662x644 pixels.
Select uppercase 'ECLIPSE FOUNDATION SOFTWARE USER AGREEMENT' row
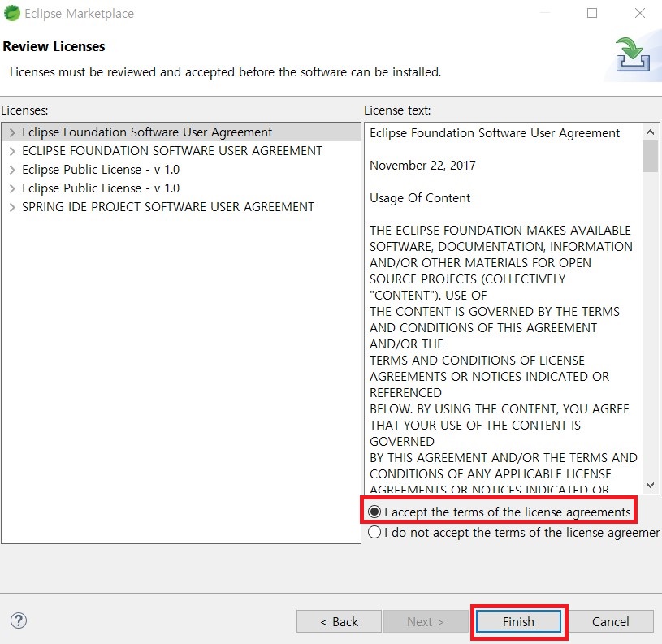181,151
